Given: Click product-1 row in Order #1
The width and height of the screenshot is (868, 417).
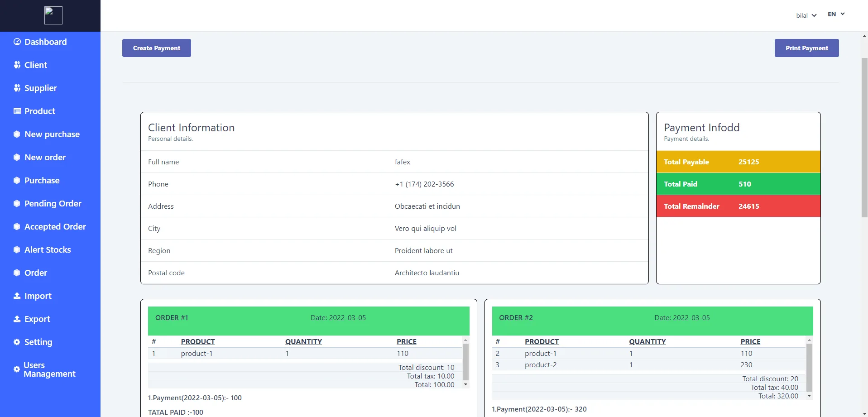Looking at the screenshot, I should point(305,354).
